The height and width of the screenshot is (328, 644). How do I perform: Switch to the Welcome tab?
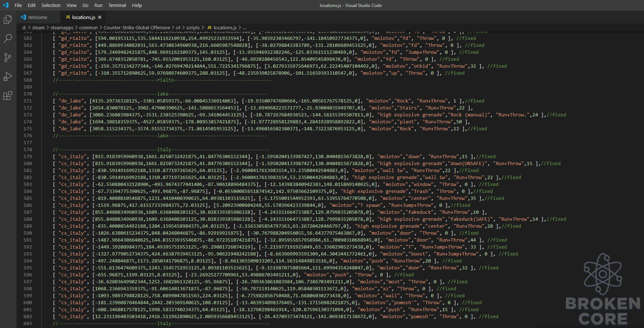pos(38,17)
